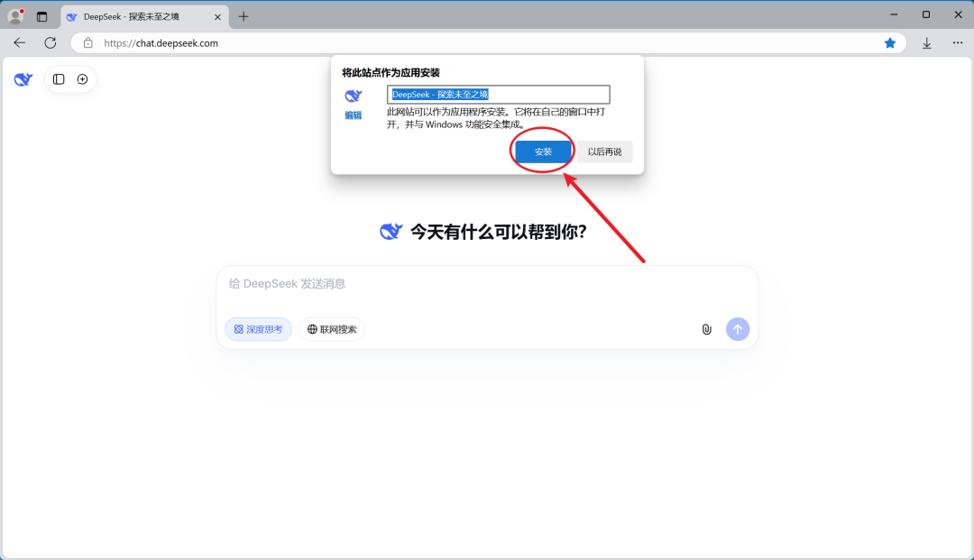Screen dimensions: 974x560
Task: Close the DeepSeek tab
Action: click(216, 15)
